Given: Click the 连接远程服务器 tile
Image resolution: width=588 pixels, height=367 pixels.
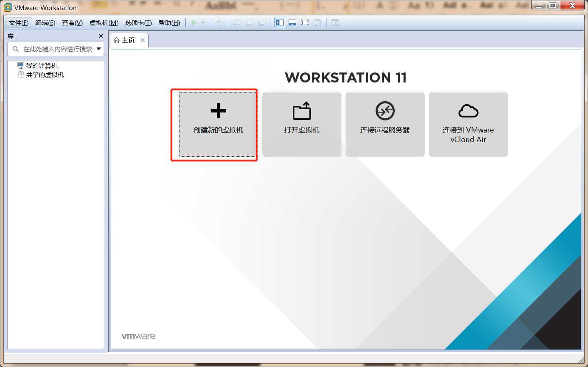Looking at the screenshot, I should coord(385,125).
